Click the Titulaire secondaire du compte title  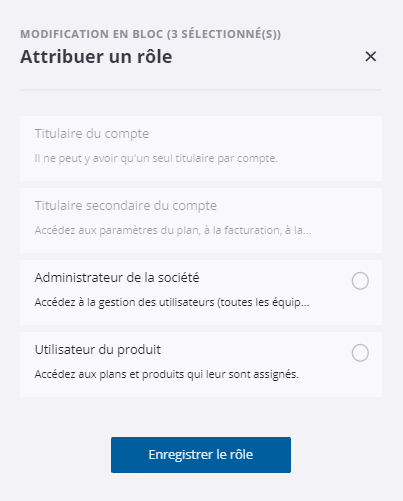pos(126,206)
